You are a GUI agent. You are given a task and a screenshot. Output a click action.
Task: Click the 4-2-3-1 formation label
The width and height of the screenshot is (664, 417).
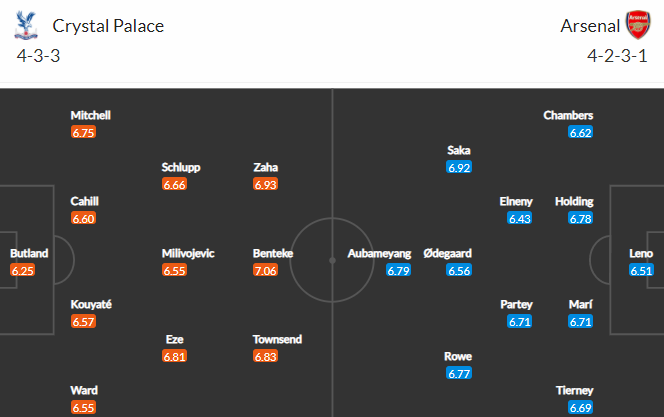coord(617,56)
